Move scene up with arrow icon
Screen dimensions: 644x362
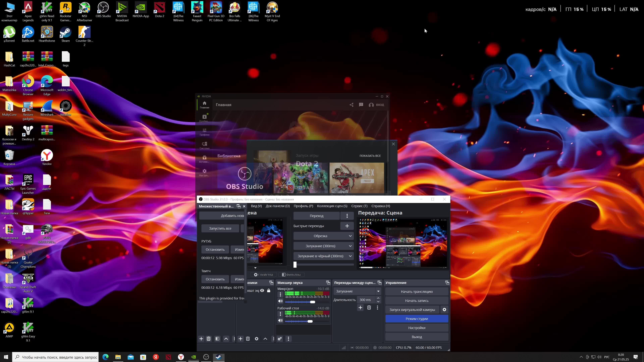tap(226, 339)
